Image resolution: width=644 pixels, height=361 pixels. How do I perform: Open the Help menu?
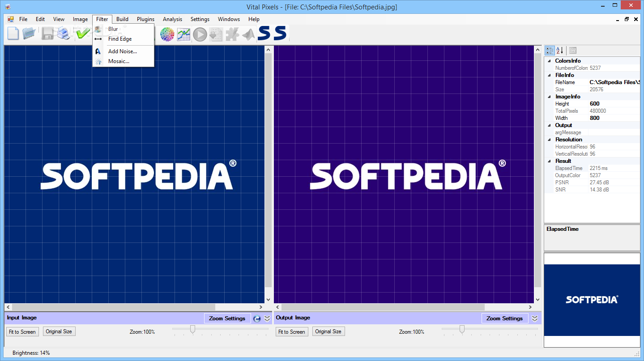254,19
